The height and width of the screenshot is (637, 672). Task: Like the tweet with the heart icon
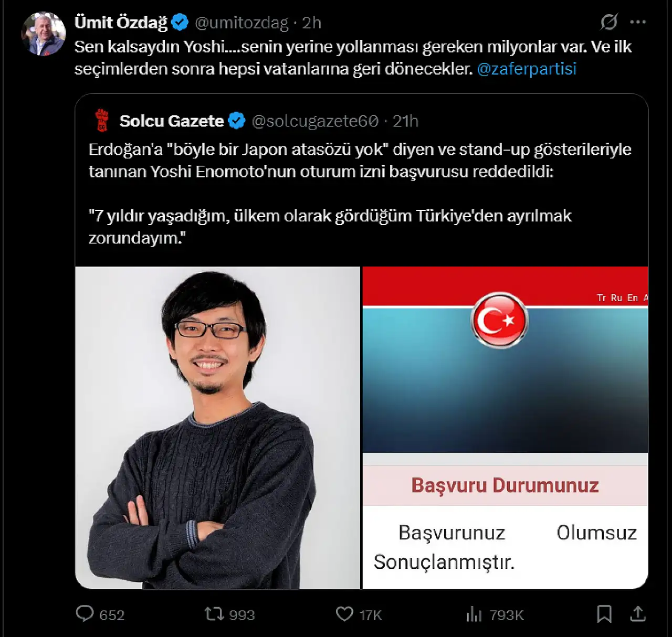344,614
